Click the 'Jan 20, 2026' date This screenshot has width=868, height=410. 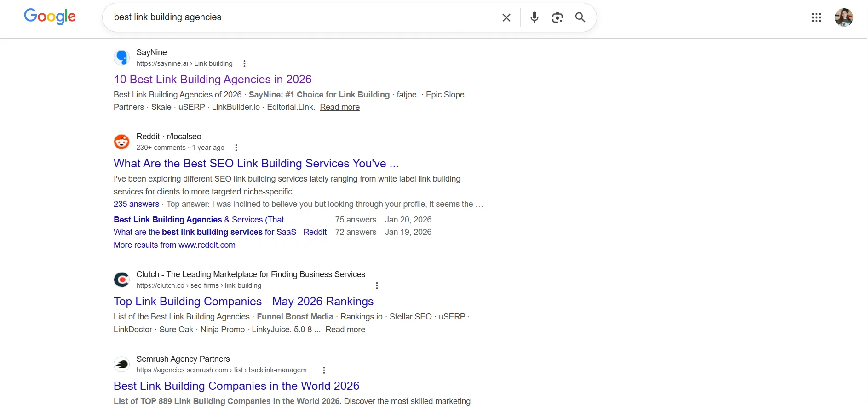(408, 220)
